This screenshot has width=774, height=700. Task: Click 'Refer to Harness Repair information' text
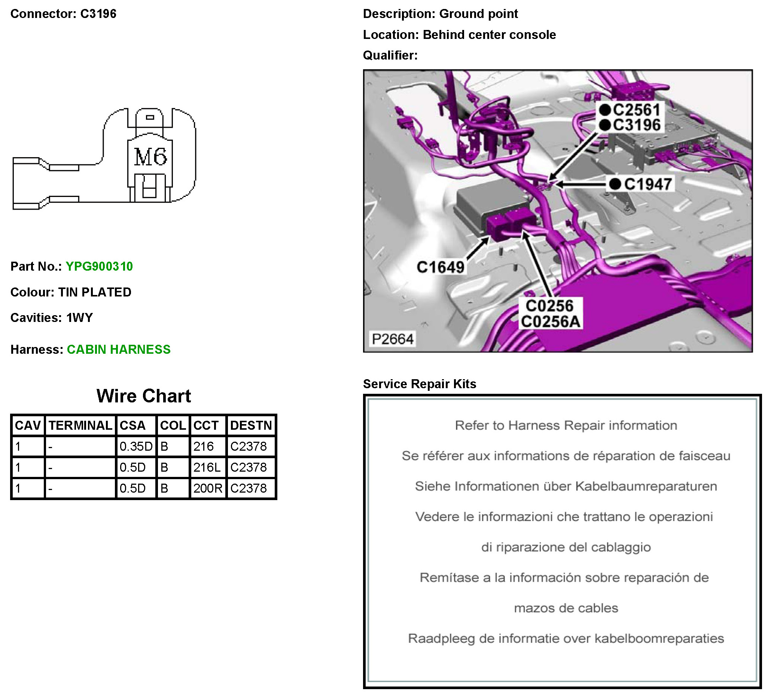[566, 426]
